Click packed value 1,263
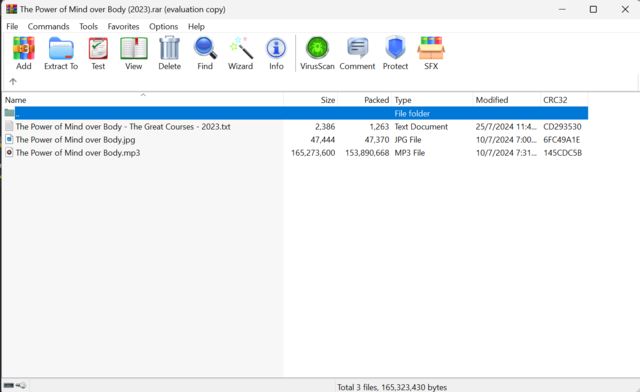The image size is (640, 392). [379, 127]
